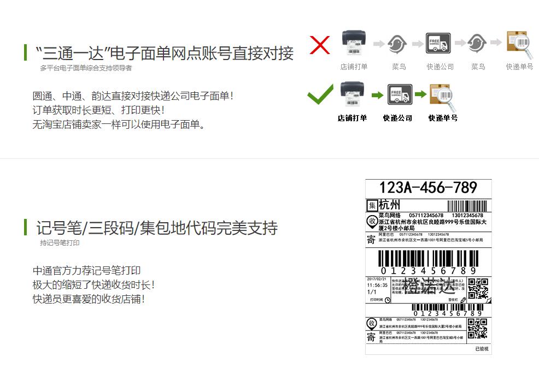Image resolution: width=539 pixels, height=392 pixels.
Task: Click the second 菜鸟 bird icon
Action: coord(477,43)
